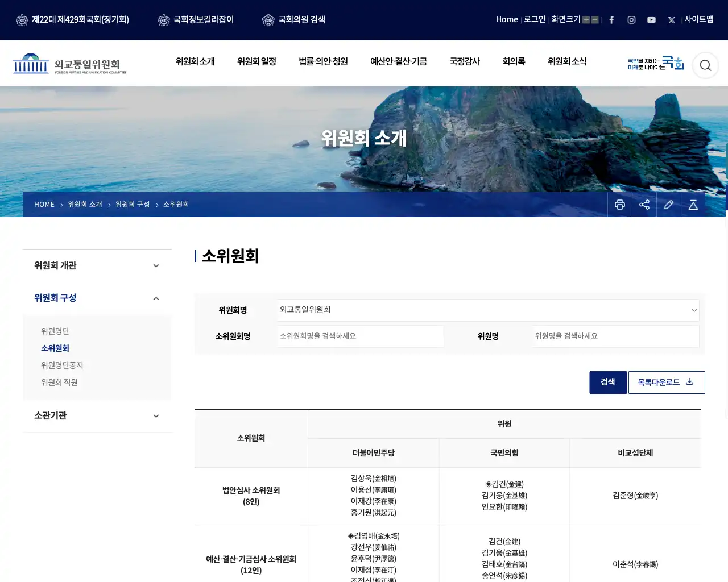
Task: Click 김준형(金峻亨) in the members table
Action: tap(635, 496)
